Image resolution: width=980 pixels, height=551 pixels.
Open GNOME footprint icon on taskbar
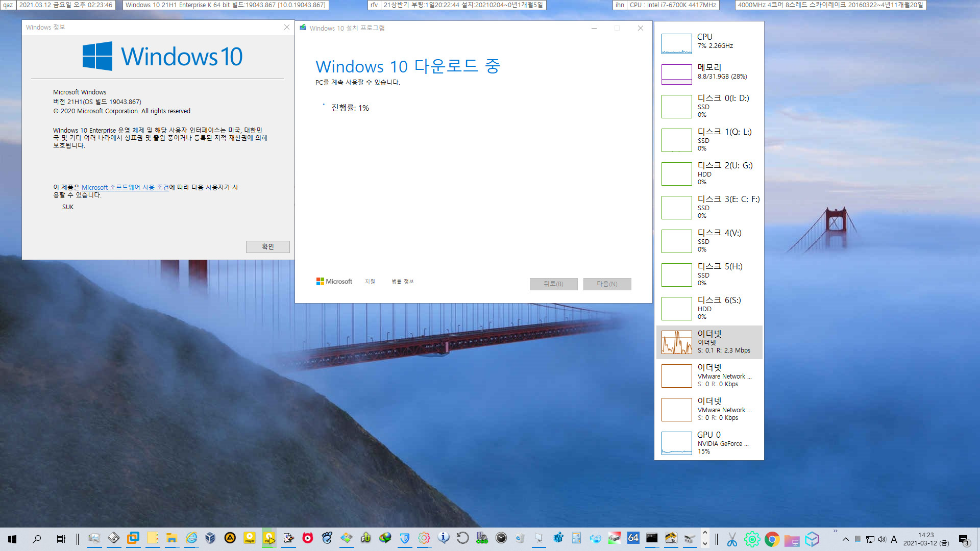327,538
